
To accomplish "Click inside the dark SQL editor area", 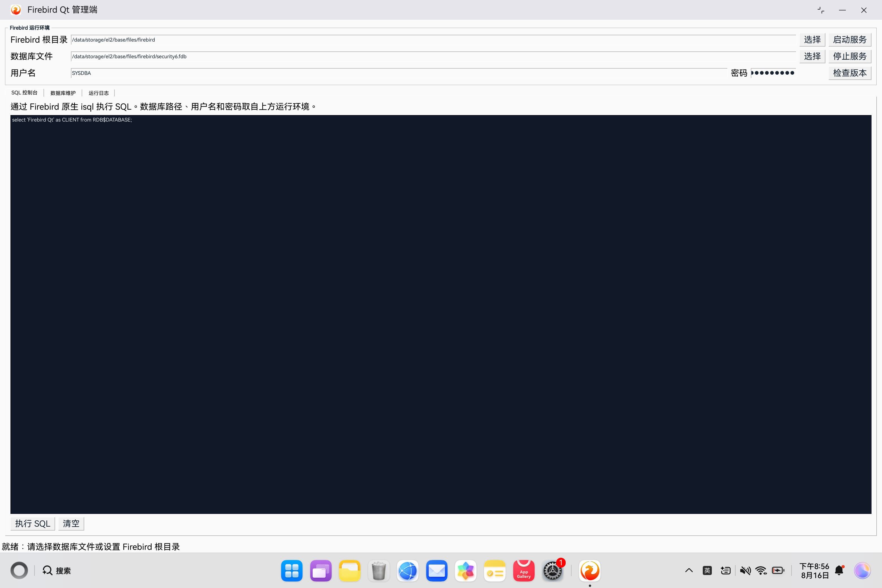I will click(x=441, y=314).
